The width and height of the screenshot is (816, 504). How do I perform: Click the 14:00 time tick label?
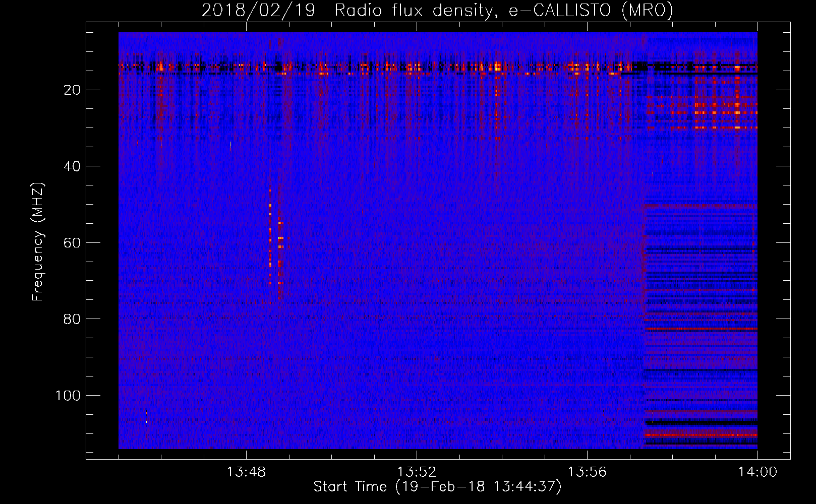(x=757, y=472)
